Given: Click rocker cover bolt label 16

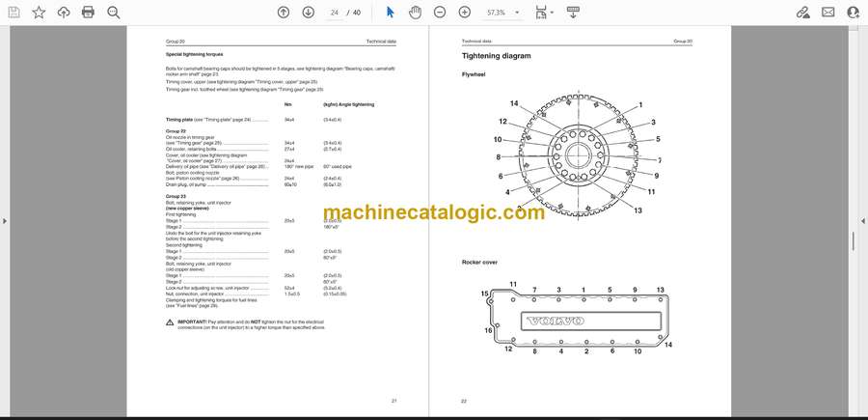Looking at the screenshot, I should [x=488, y=331].
